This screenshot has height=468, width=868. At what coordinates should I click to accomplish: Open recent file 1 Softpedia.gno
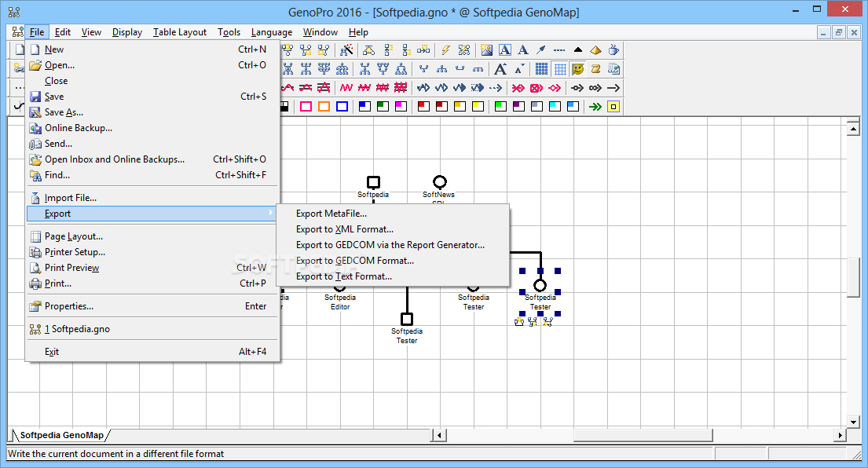[x=152, y=328]
